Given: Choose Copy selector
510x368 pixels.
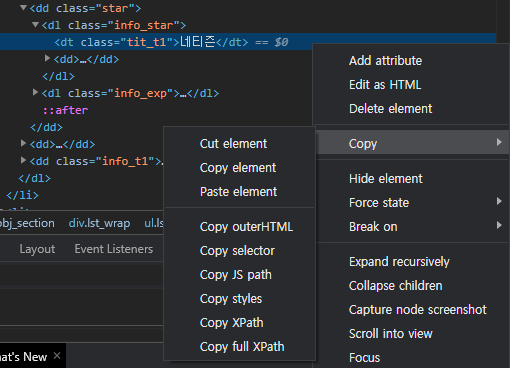Looking at the screenshot, I should pyautogui.click(x=237, y=251).
